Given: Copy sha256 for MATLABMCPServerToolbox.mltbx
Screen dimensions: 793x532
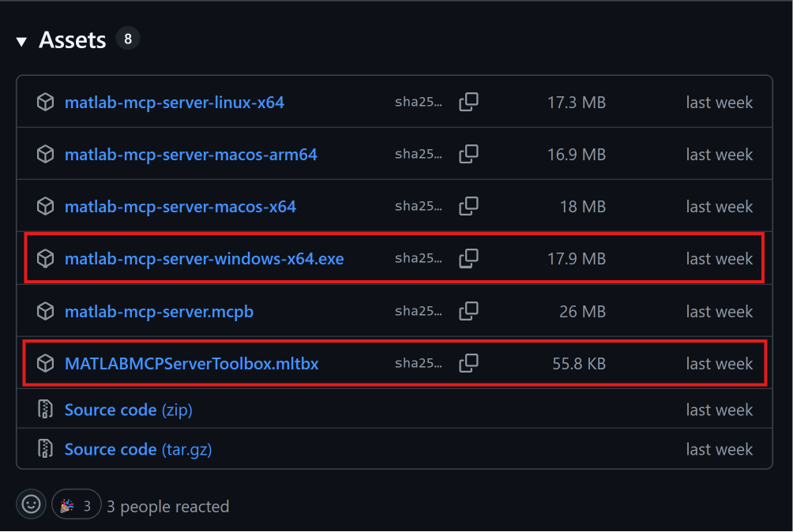Looking at the screenshot, I should pos(468,363).
